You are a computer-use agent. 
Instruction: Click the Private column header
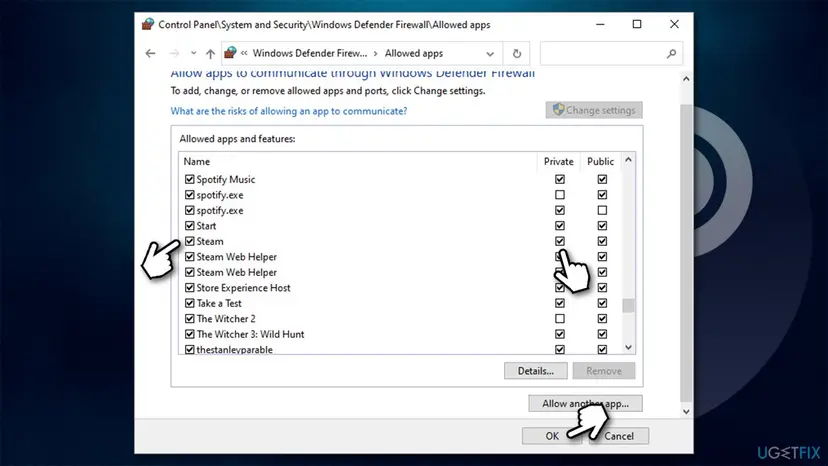[x=559, y=162]
